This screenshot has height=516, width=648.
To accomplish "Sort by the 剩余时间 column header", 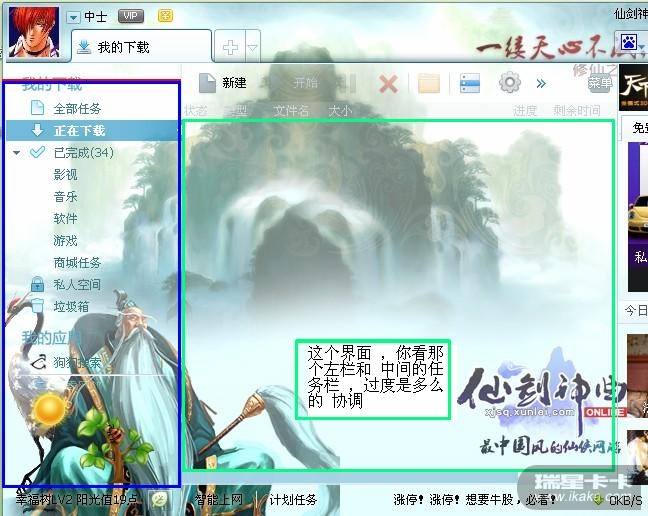I will click(577, 110).
